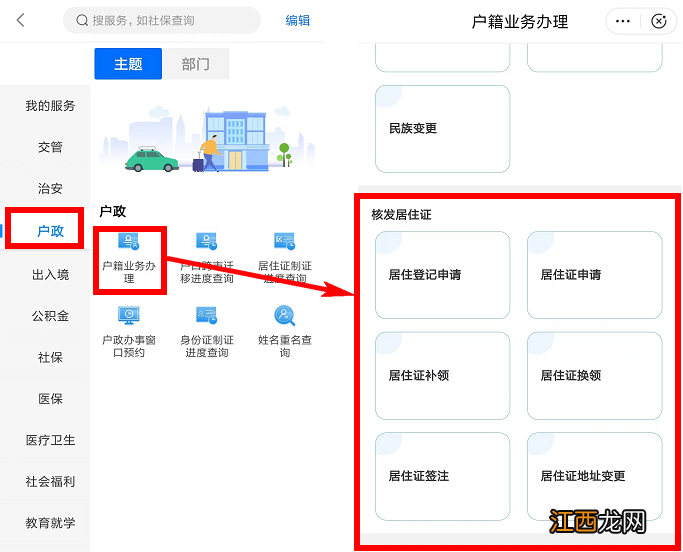Image resolution: width=683 pixels, height=552 pixels.
Task: Select 公积金 in the sidebar
Action: 50,316
